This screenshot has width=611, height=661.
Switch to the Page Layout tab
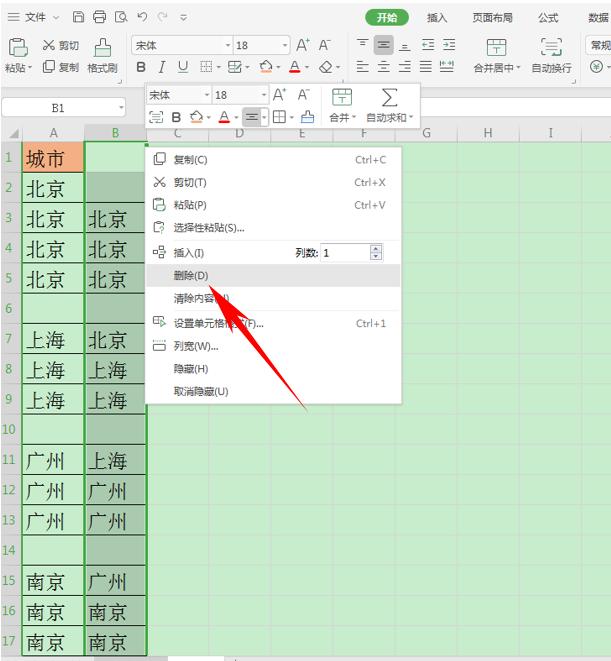[x=492, y=17]
